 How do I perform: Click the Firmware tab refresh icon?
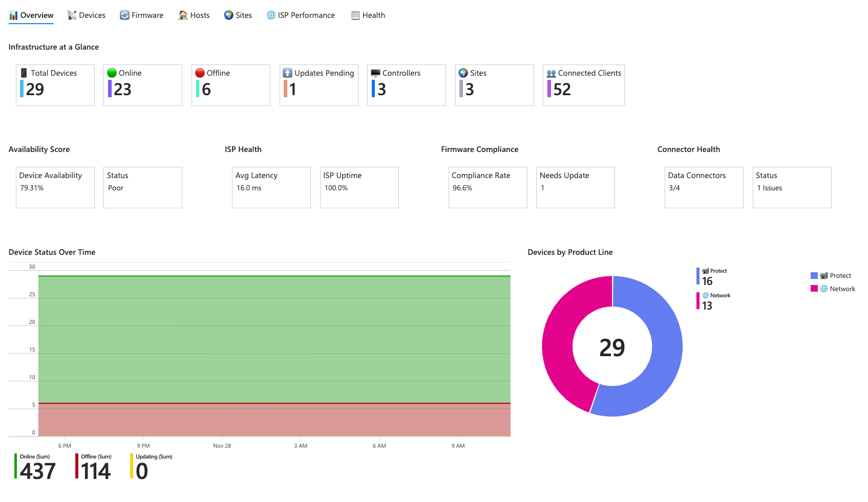[x=124, y=15]
